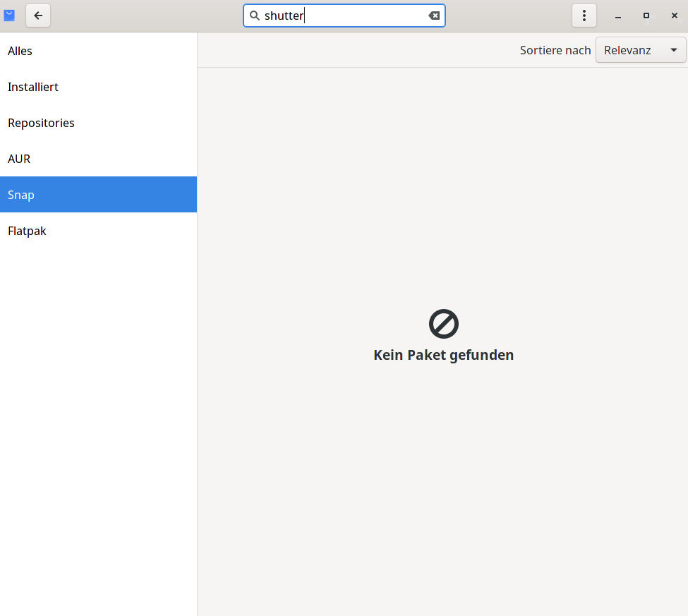
Task: Switch to the Installiert category
Action: click(98, 87)
